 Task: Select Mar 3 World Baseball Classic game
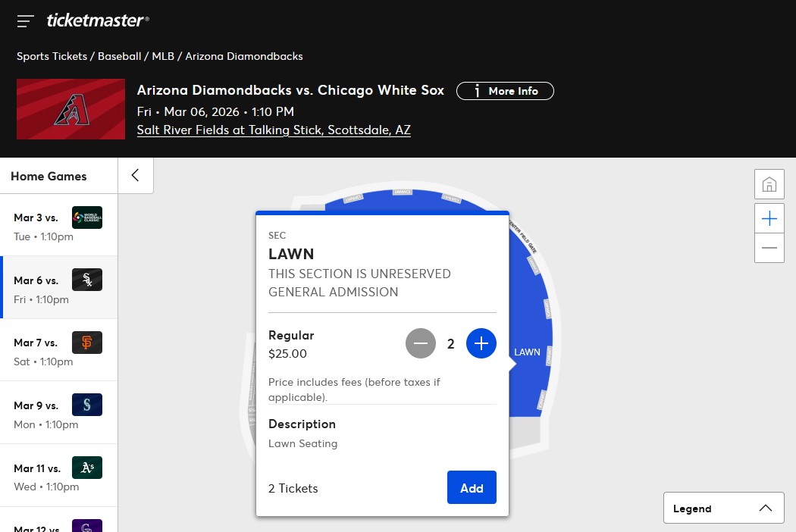click(58, 225)
